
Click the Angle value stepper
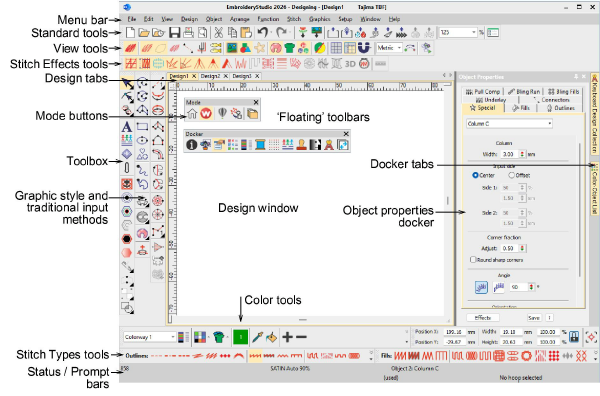[531, 287]
